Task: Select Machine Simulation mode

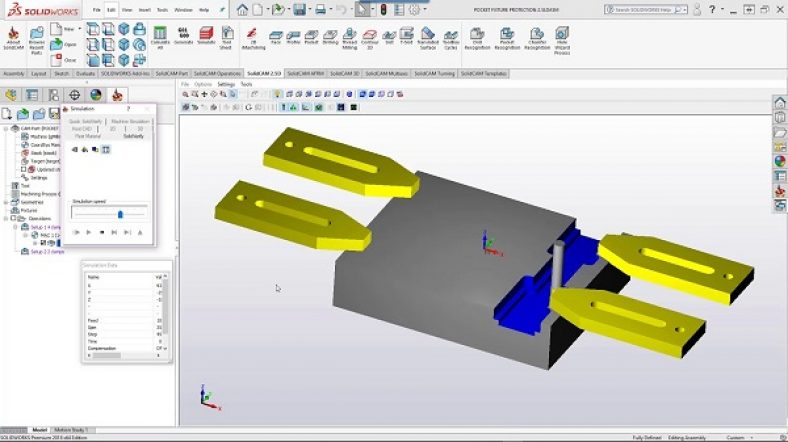Action: click(130, 122)
